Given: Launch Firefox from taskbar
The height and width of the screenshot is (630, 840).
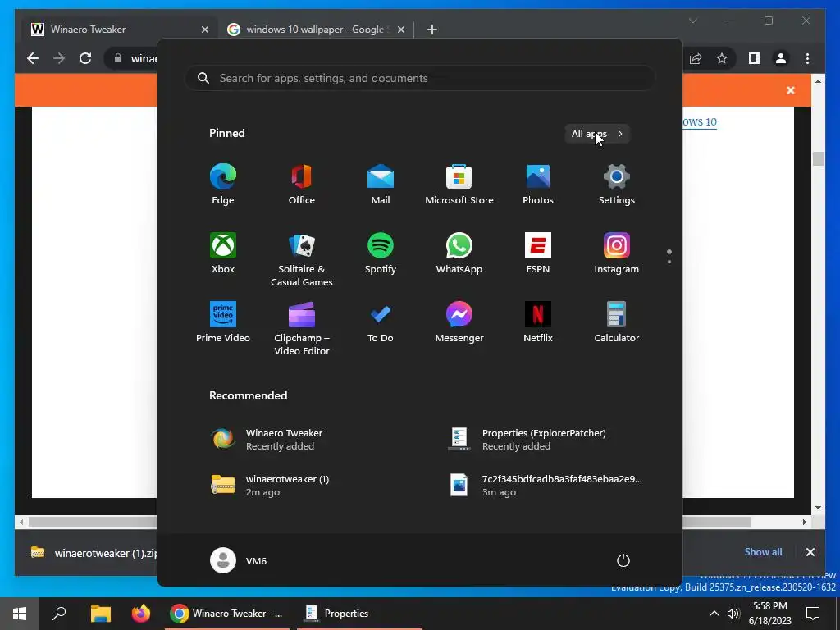Looking at the screenshot, I should pyautogui.click(x=141, y=614).
